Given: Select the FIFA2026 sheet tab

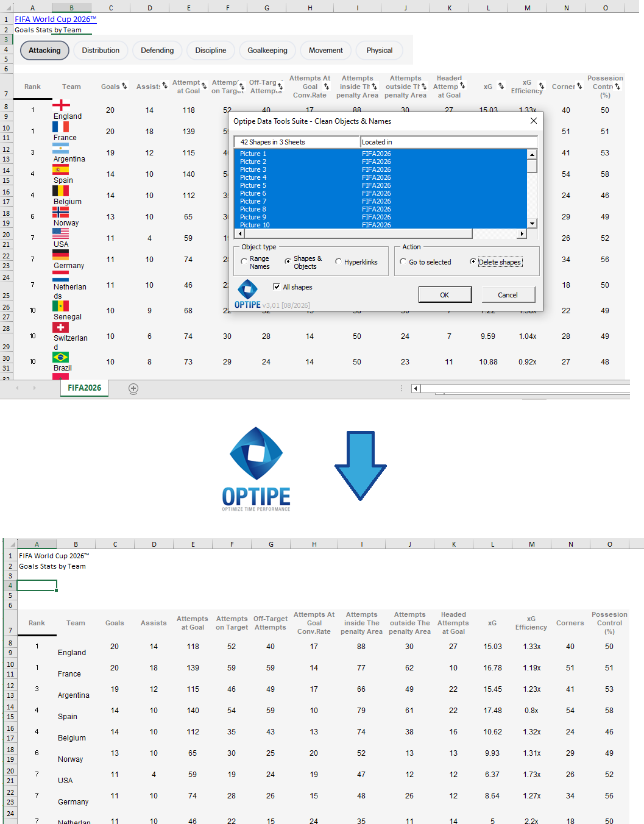Looking at the screenshot, I should [x=85, y=388].
